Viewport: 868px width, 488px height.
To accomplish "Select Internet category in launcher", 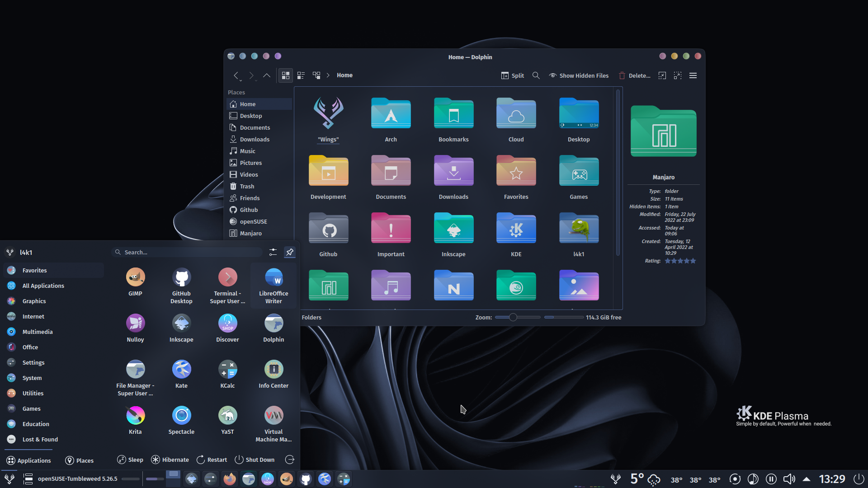I will [x=54, y=316].
